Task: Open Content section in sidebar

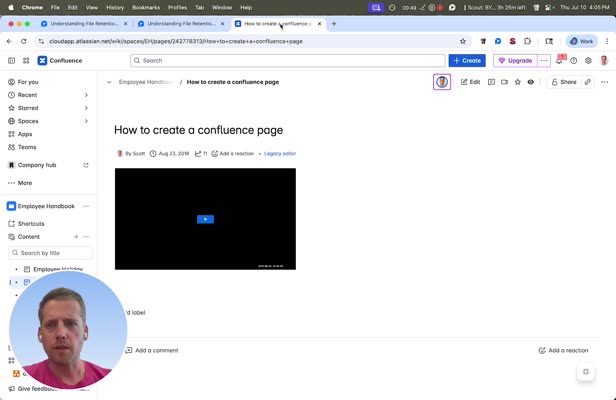Action: coord(24,237)
